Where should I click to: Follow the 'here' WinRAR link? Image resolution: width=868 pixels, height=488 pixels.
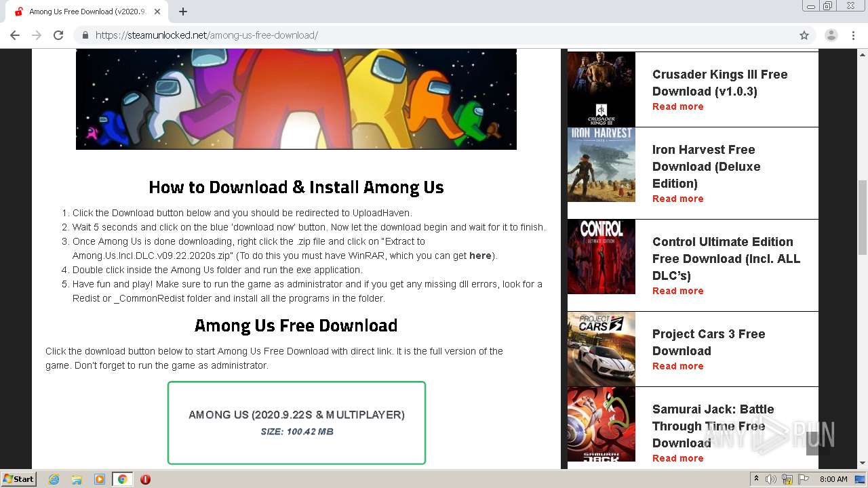(x=480, y=256)
